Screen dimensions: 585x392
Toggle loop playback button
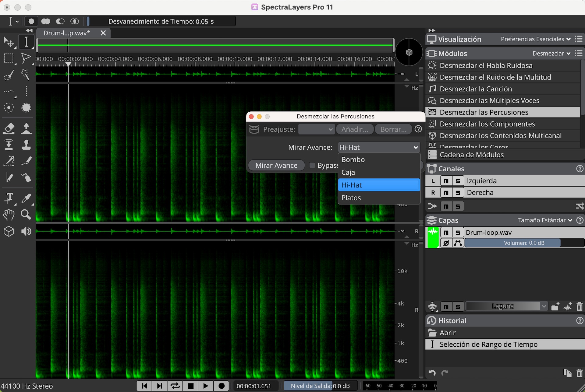pyautogui.click(x=175, y=386)
